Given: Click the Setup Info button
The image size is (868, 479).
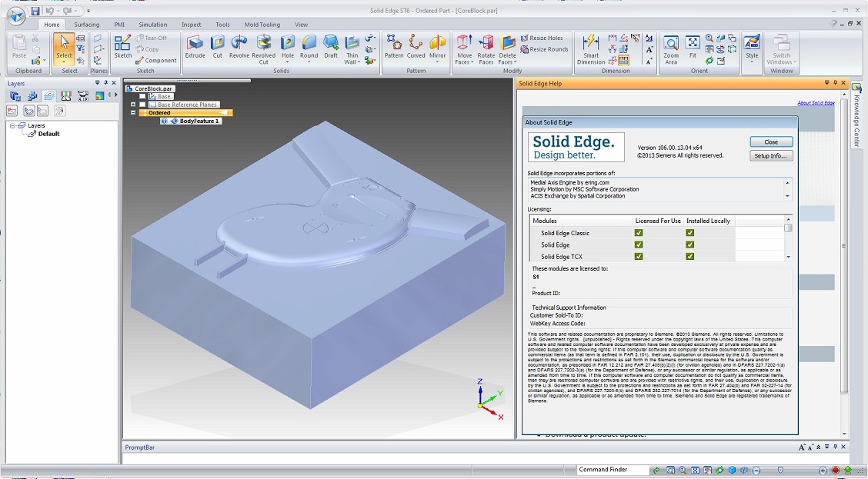Looking at the screenshot, I should coord(771,155).
